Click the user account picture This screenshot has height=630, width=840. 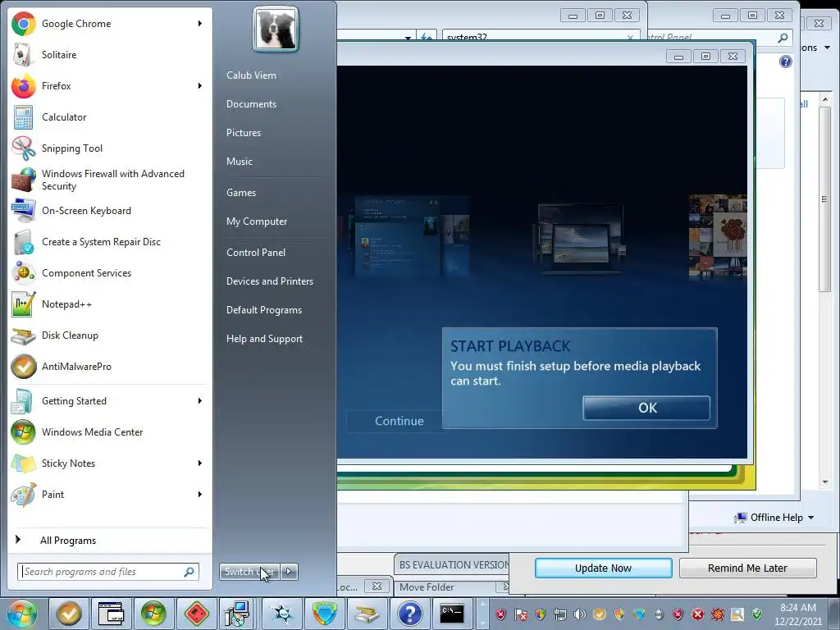pyautogui.click(x=276, y=29)
